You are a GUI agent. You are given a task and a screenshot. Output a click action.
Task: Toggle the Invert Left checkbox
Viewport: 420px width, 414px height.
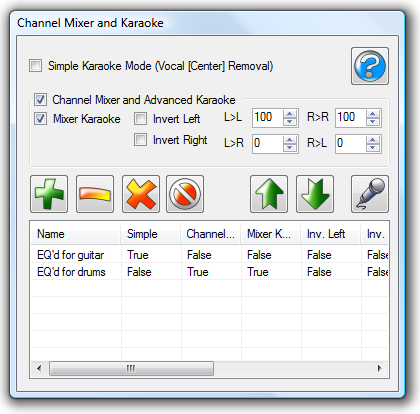(140, 119)
